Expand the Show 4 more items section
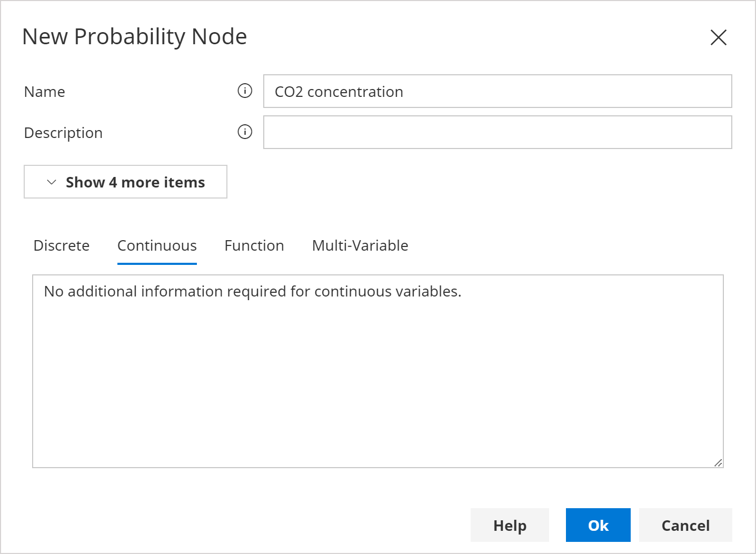756x554 pixels. coord(125,182)
